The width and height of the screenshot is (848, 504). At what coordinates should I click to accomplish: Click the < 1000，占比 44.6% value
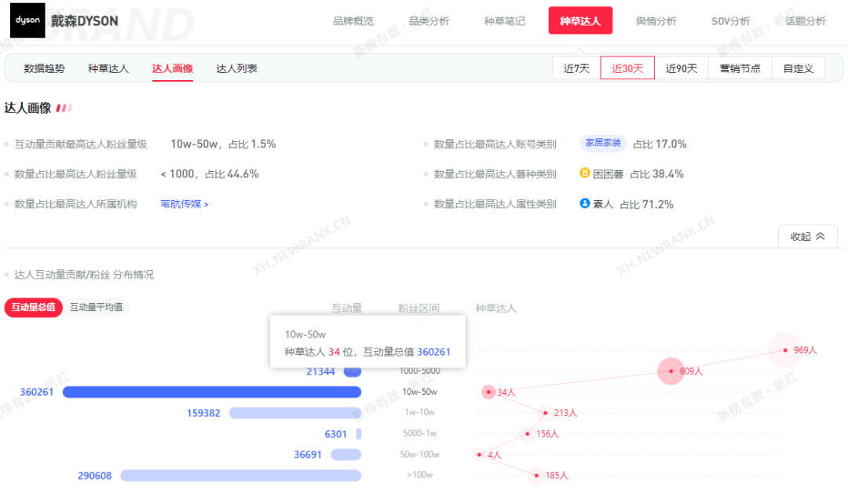(210, 174)
